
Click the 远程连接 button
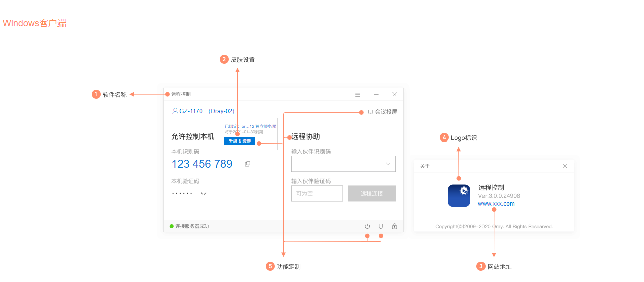[x=372, y=193]
